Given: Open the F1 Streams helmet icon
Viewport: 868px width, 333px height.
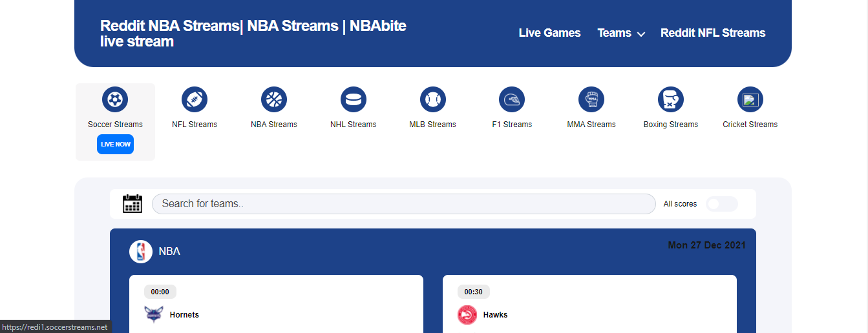Looking at the screenshot, I should coord(512,99).
